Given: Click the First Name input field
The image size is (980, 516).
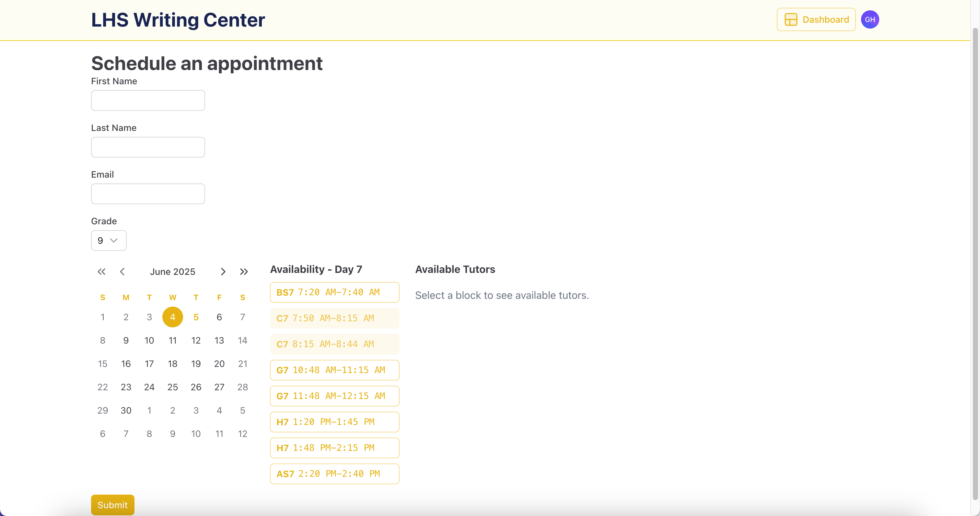Looking at the screenshot, I should [148, 100].
